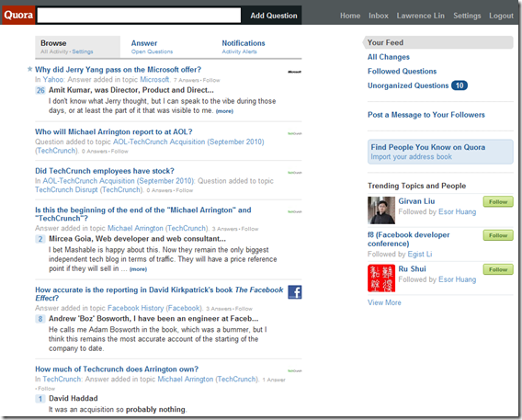Click the 1 vote count on David Haddad's answer
Viewport: 522px width, 420px height.
click(40, 399)
